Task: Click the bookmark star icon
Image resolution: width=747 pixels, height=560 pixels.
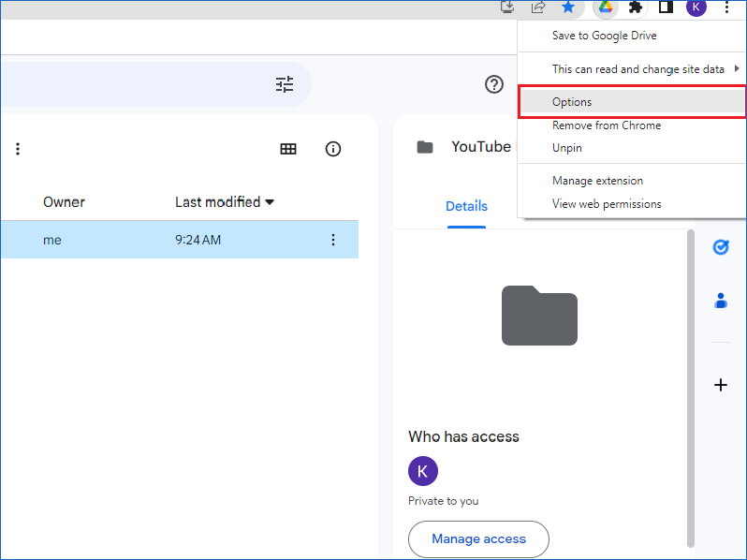Action: pos(568,7)
